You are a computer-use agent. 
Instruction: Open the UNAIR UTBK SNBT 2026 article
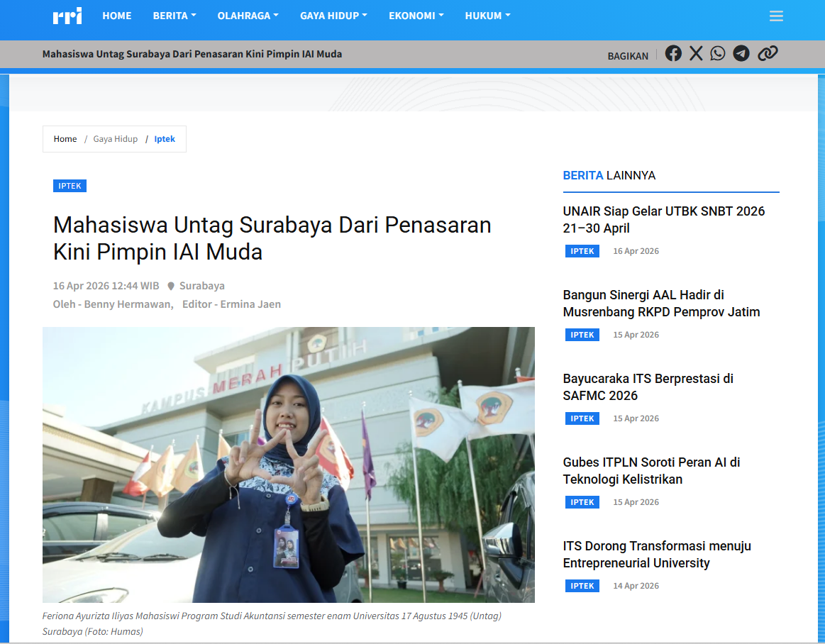click(x=663, y=219)
